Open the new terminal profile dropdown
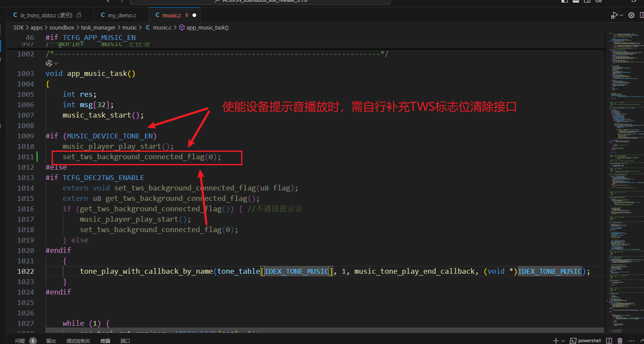Screen dimensions: 644x344 click(x=562, y=341)
